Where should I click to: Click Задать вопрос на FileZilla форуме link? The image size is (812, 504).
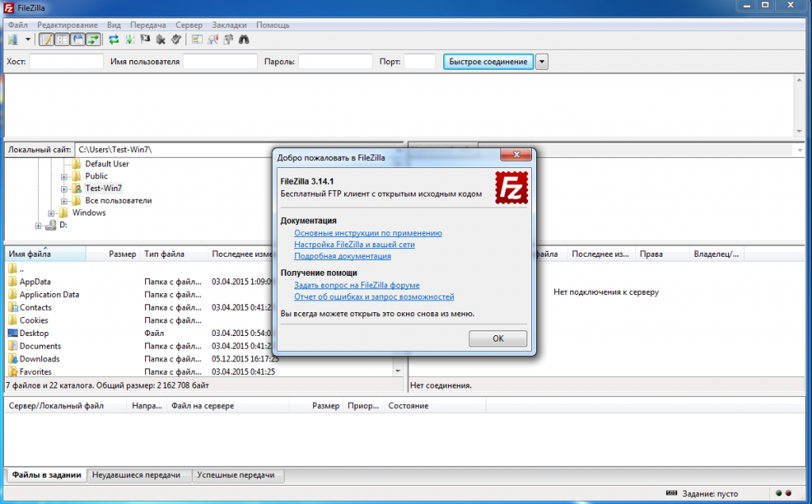point(357,284)
